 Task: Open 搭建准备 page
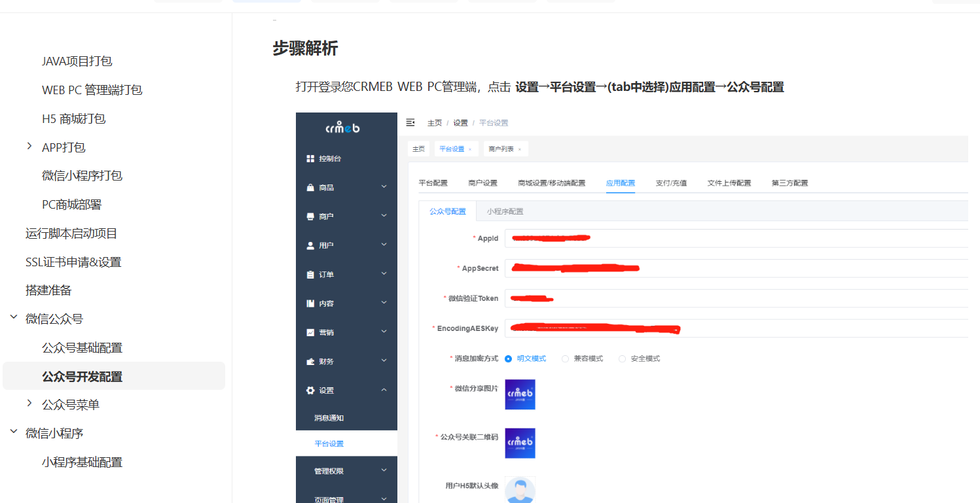(48, 290)
